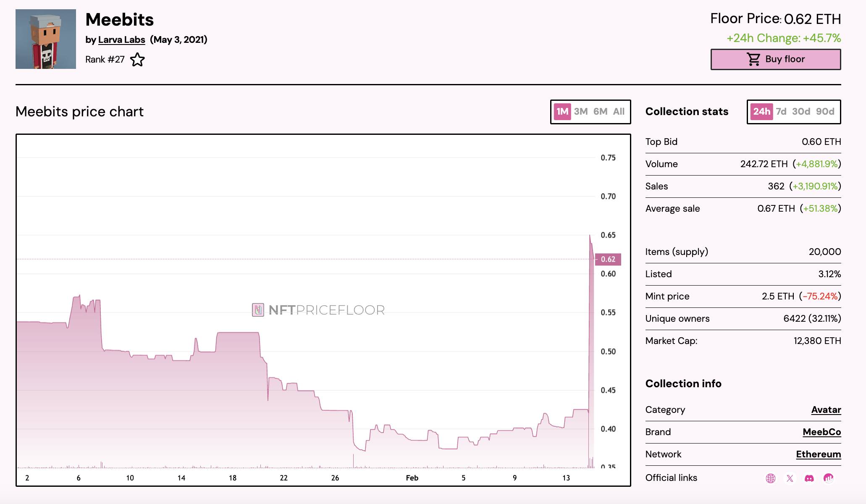This screenshot has height=504, width=866.
Task: Click the Buy floor button
Action: coord(776,59)
